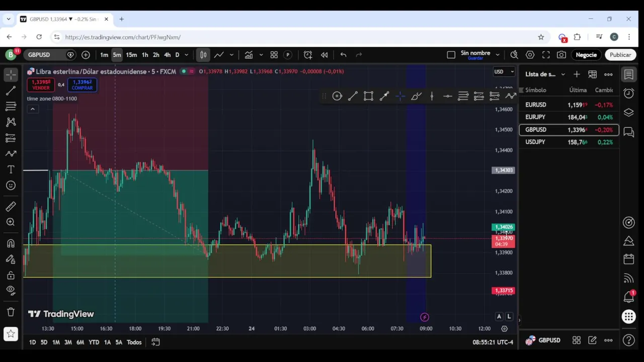Open the patterns drawing tools
This screenshot has width=644, height=362.
(x=11, y=122)
